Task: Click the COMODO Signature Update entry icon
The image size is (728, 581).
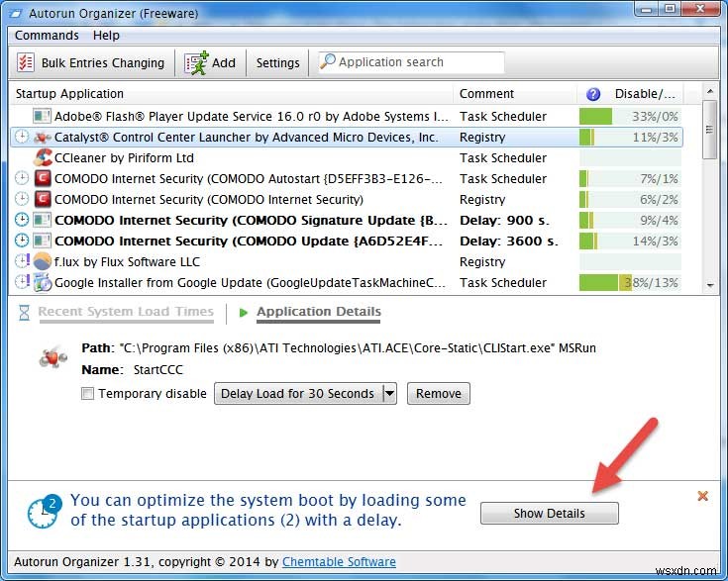Action: [x=42, y=220]
